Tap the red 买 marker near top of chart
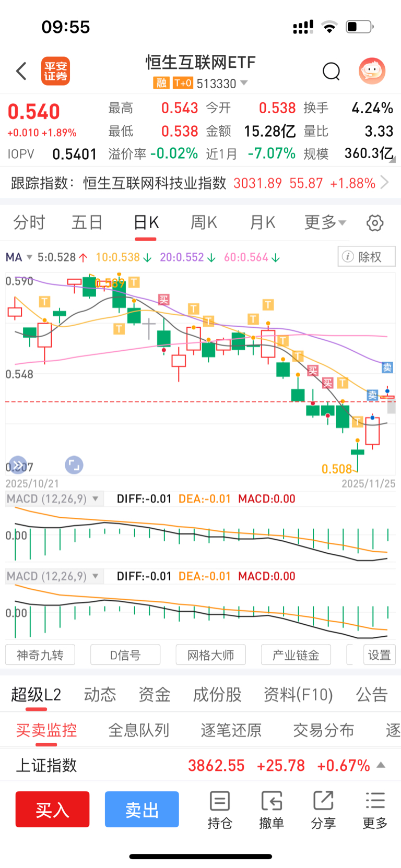 click(164, 300)
